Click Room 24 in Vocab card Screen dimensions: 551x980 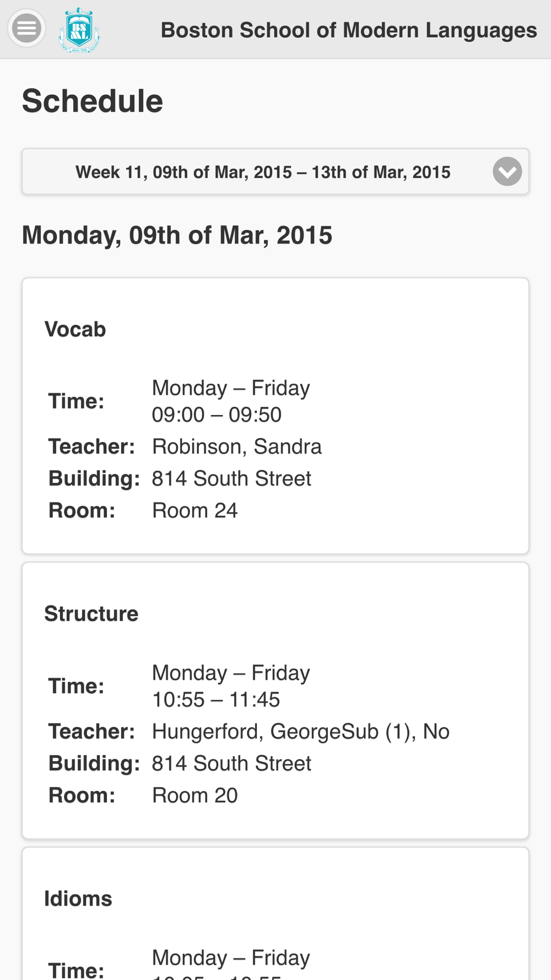(x=195, y=510)
